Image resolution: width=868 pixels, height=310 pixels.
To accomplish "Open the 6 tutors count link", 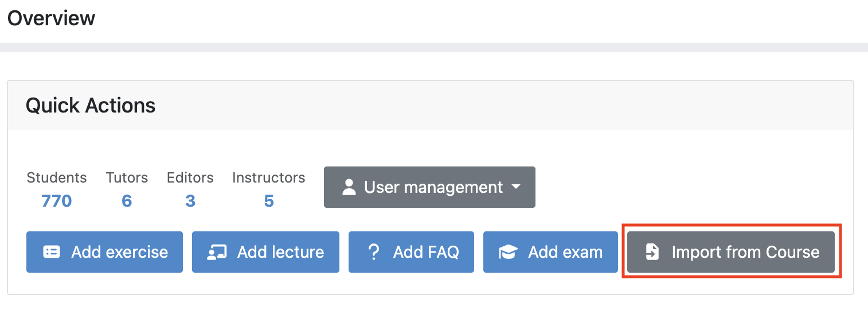I will coord(127,201).
